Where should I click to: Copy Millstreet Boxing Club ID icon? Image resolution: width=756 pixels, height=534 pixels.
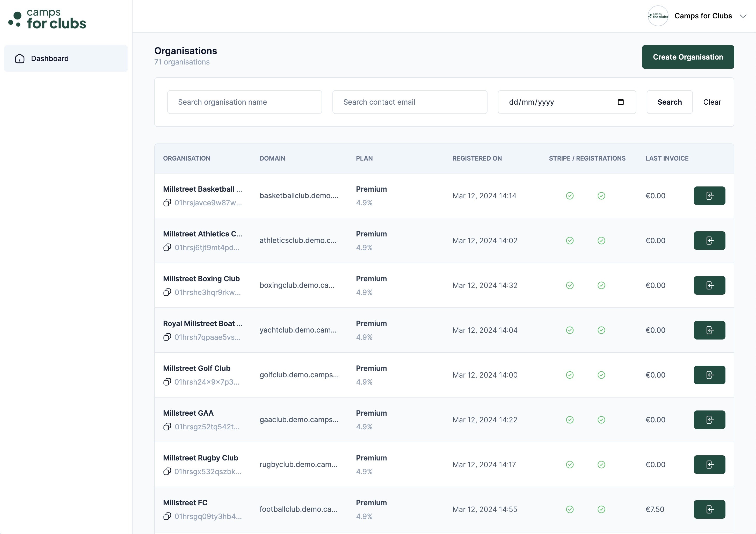[x=167, y=292]
